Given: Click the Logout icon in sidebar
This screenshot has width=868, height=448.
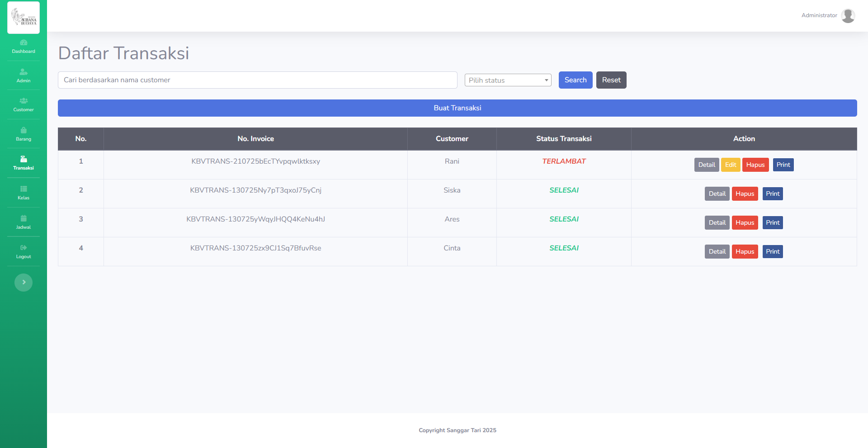Looking at the screenshot, I should pos(24,248).
